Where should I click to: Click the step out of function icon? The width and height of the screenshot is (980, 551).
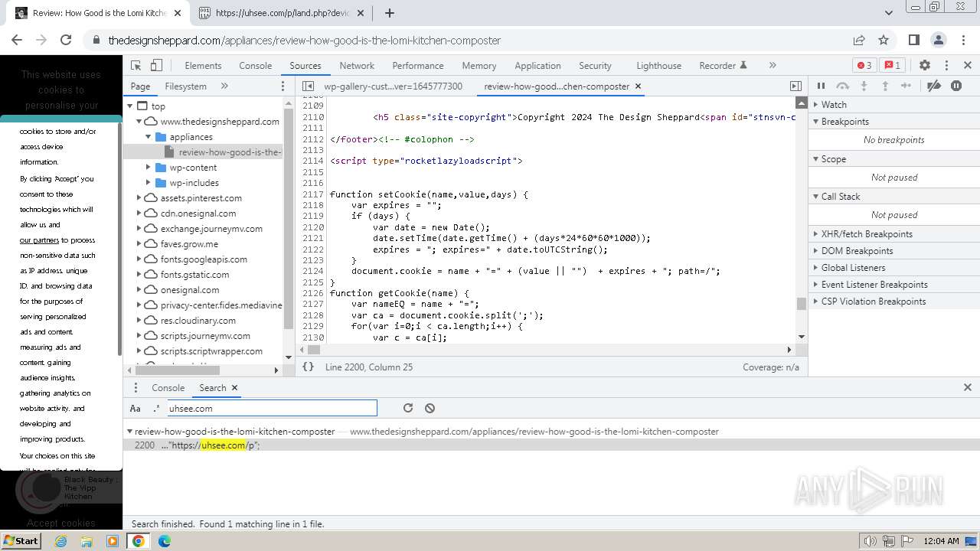point(885,86)
